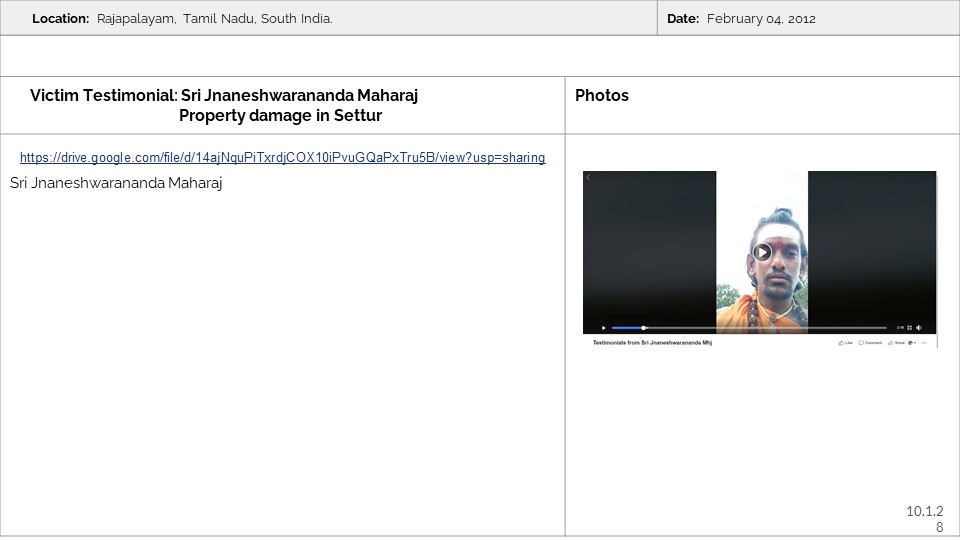Click the center play button on video
960x540 pixels.
tap(762, 252)
